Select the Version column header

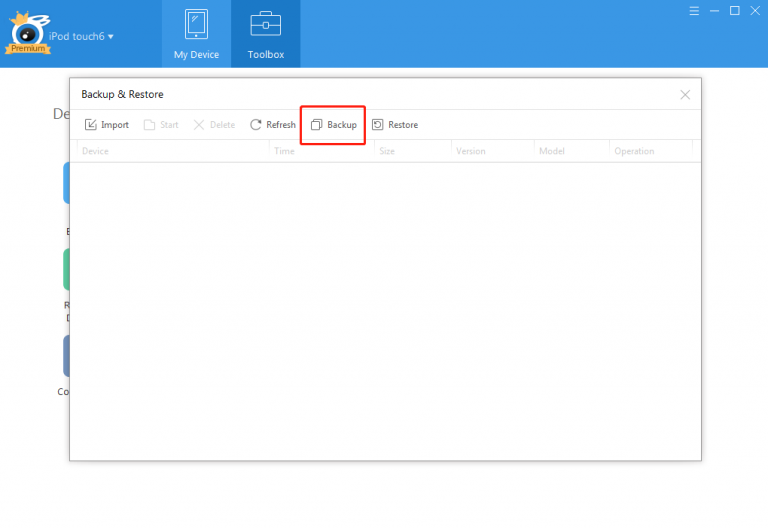[470, 152]
